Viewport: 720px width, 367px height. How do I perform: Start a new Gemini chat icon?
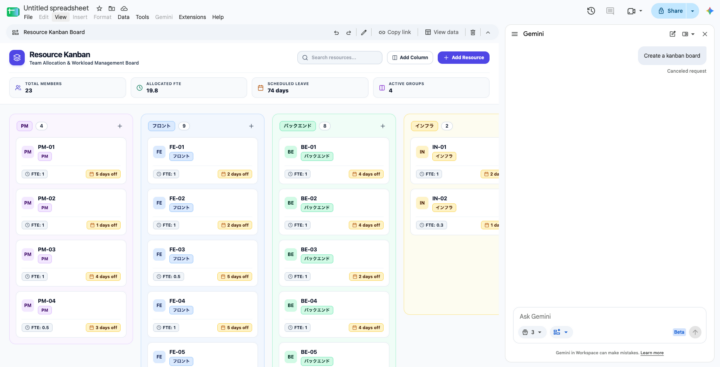672,34
